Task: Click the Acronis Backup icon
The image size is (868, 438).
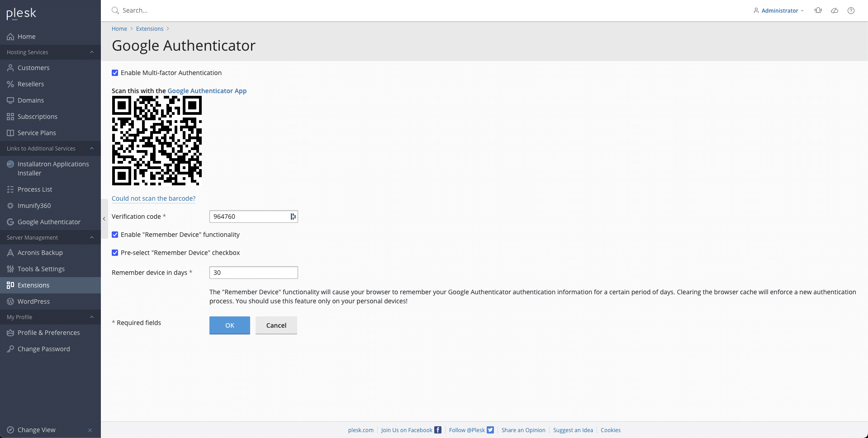Action: tap(10, 253)
